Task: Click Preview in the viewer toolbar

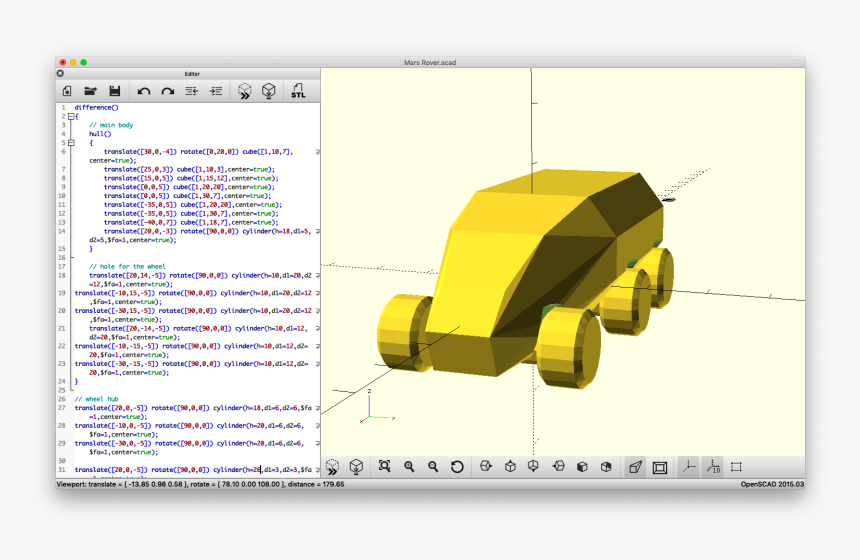Action: [x=332, y=467]
